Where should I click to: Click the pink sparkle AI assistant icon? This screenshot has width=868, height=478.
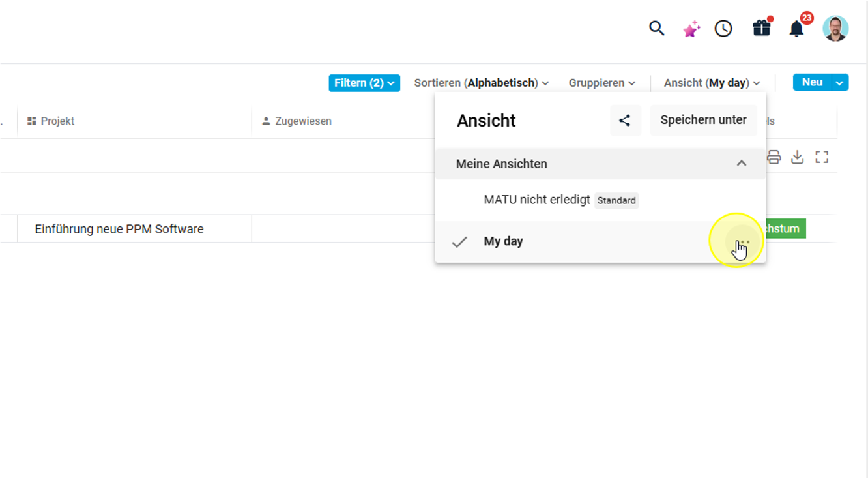click(x=691, y=29)
